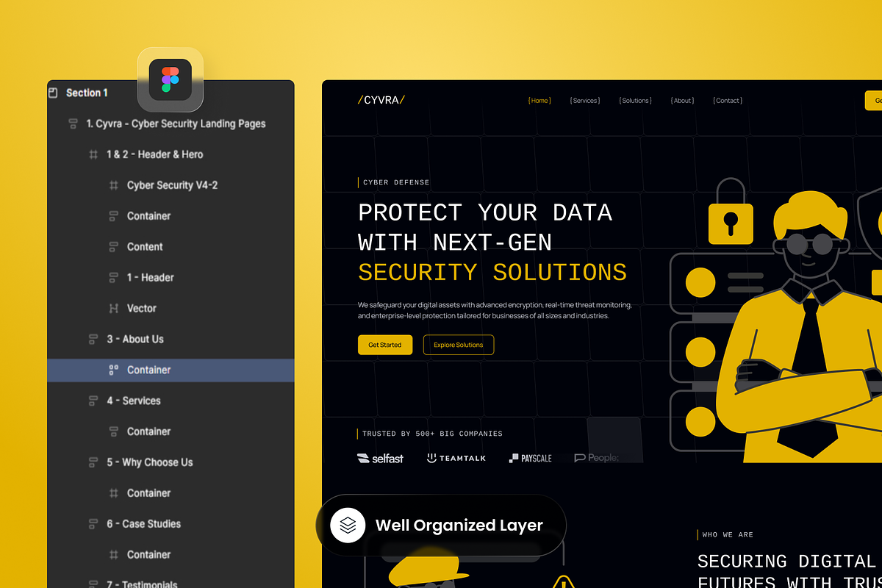
Task: Click frame icon of Container under 6 - Case Studies
Action: pyautogui.click(x=114, y=555)
